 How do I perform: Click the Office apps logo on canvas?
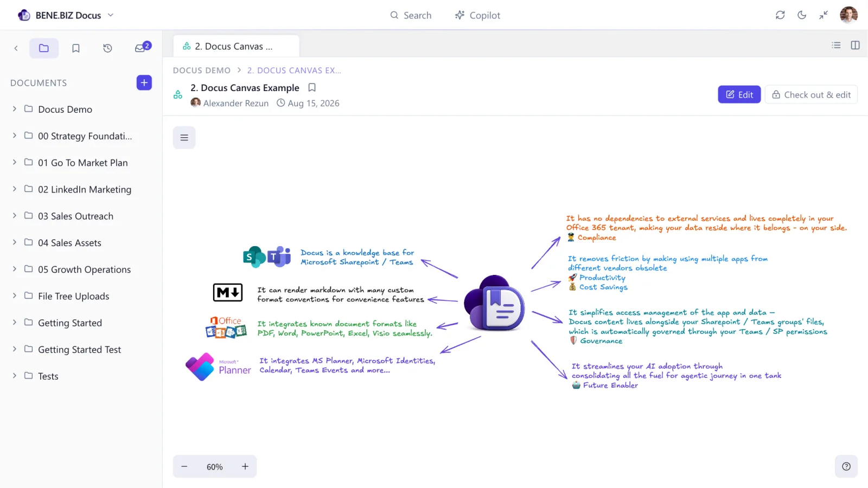tap(226, 328)
